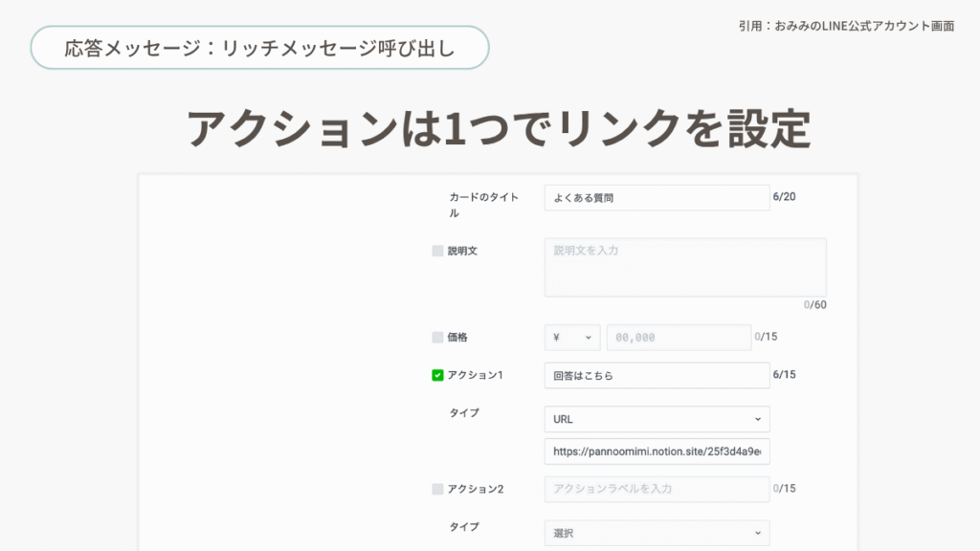Select the price amount field 00,000
Screen dimensions: 980x551
[679, 338]
